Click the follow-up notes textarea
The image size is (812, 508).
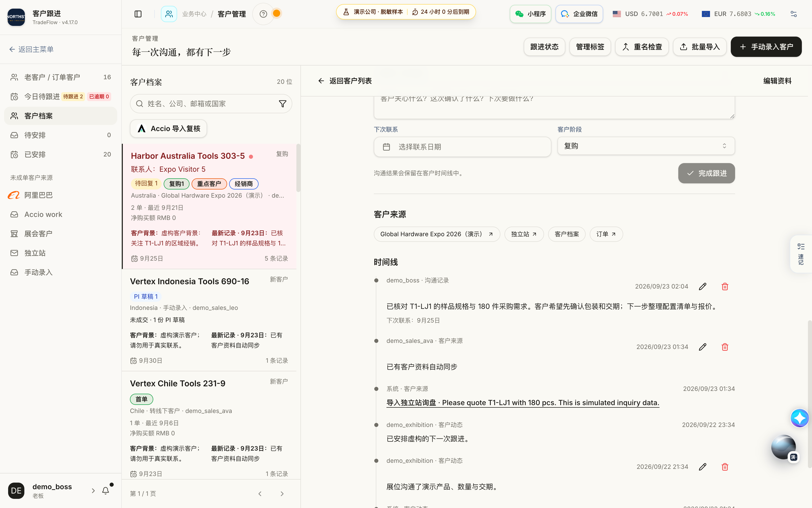554,107
